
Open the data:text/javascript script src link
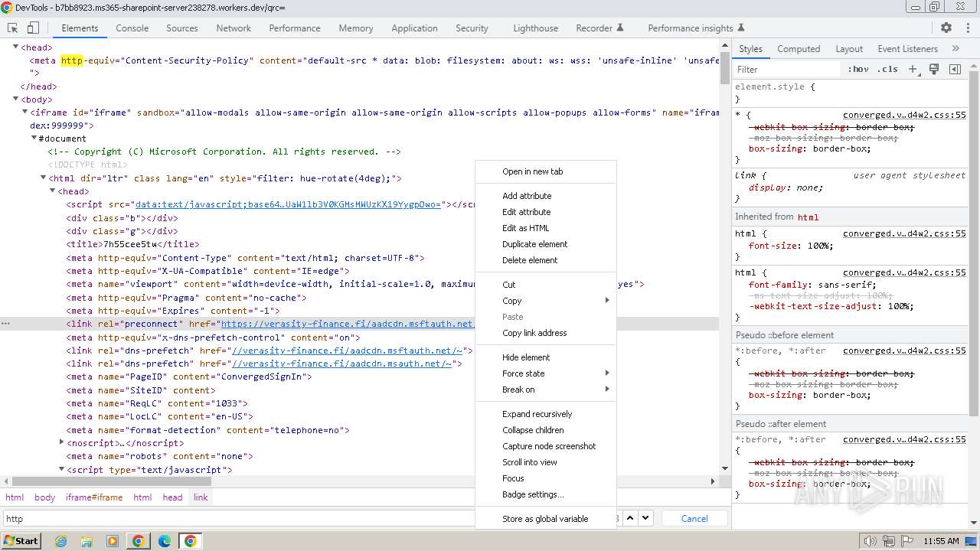(x=289, y=204)
